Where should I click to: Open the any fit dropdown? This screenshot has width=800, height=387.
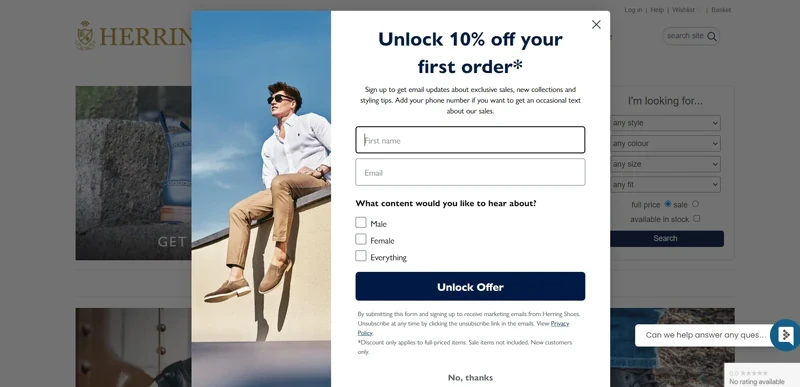(x=665, y=184)
